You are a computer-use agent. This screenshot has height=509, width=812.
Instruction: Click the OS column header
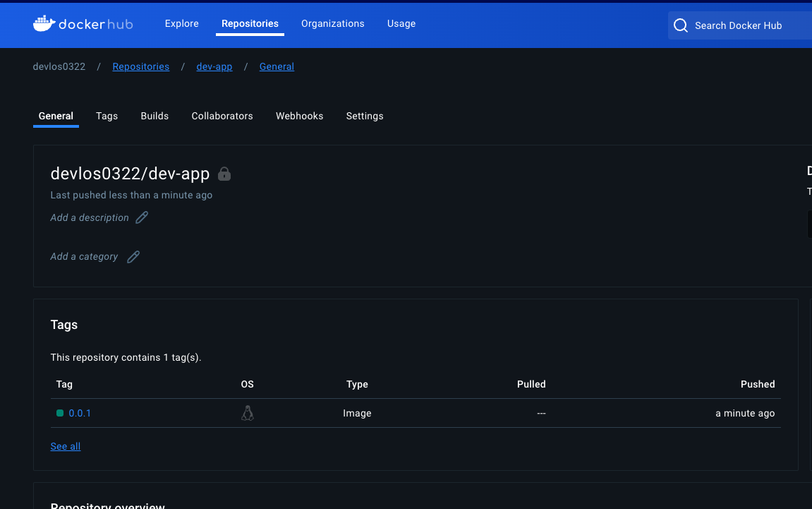point(248,384)
